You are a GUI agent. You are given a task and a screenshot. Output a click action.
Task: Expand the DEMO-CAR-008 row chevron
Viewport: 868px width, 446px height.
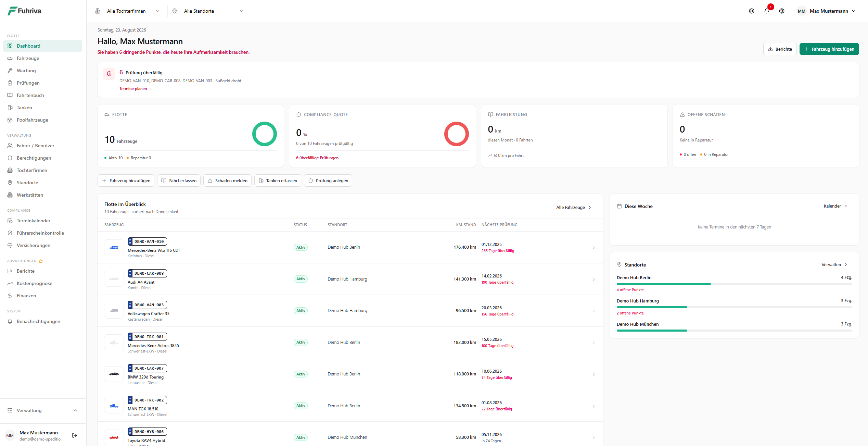594,280
